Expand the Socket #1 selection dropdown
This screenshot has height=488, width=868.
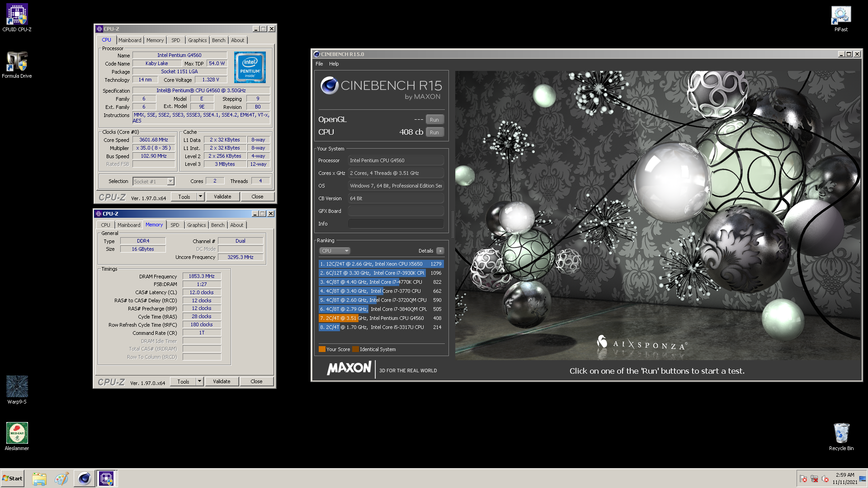pos(170,181)
